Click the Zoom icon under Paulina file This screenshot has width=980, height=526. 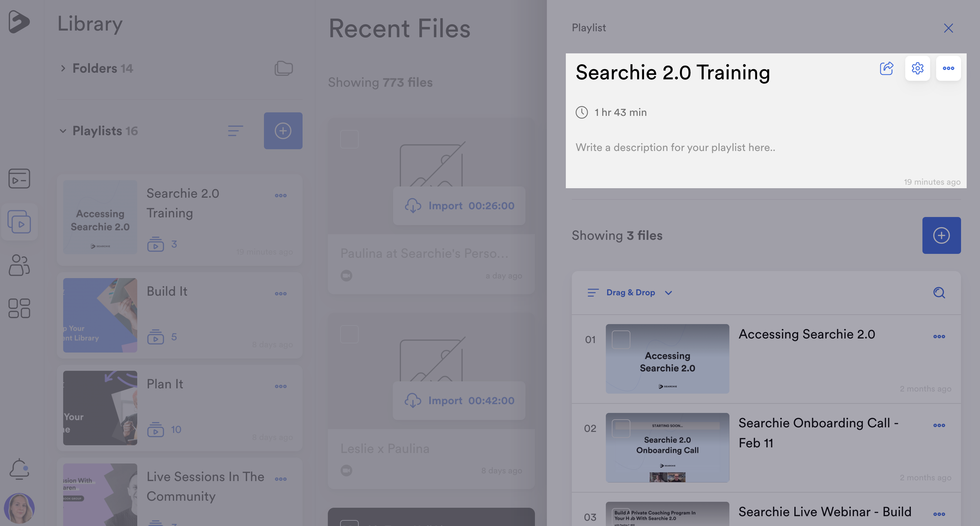point(346,276)
